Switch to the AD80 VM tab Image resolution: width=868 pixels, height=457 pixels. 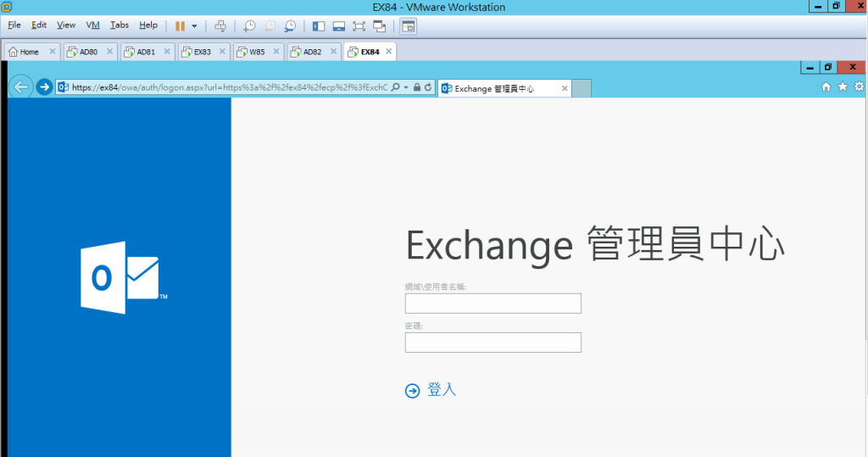(x=88, y=52)
